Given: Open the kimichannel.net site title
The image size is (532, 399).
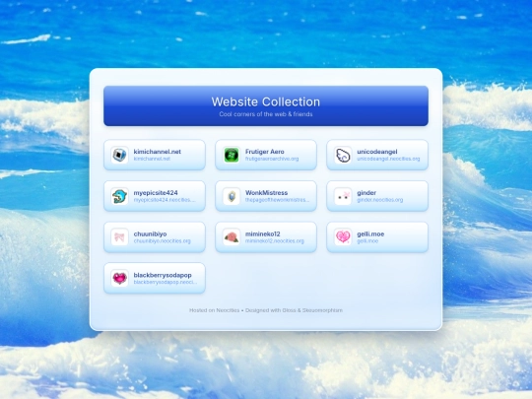Looking at the screenshot, I should 157,152.
